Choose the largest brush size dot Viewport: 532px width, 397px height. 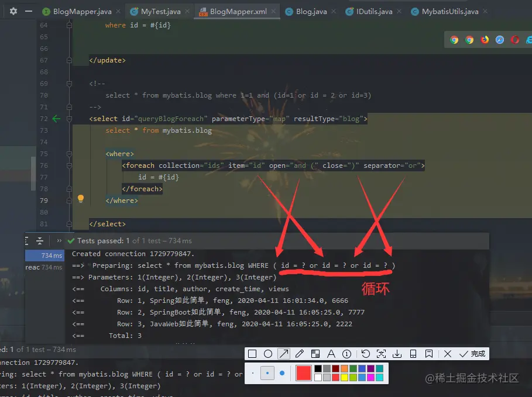click(282, 373)
